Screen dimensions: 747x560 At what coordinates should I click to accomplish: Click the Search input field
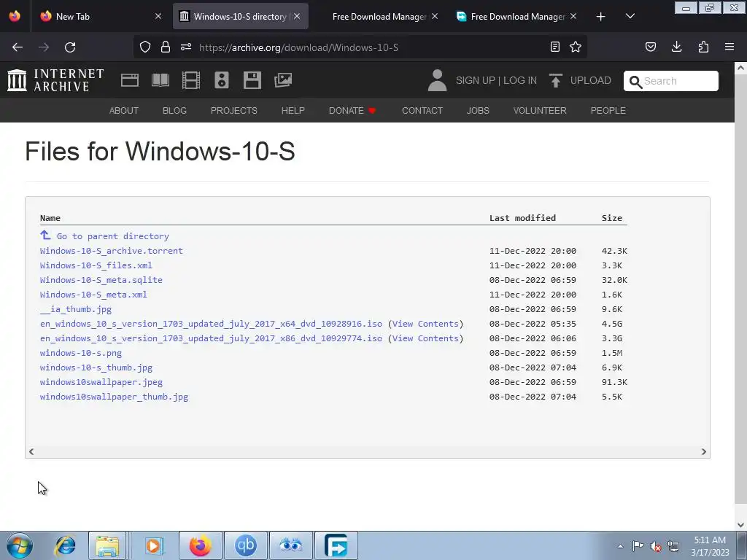[671, 81]
